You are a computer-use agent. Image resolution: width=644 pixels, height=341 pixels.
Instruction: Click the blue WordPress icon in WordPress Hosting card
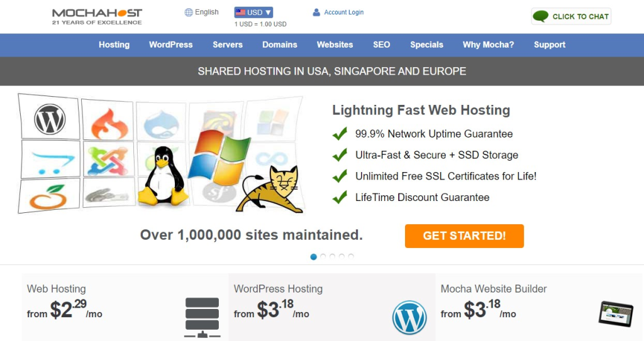point(409,318)
